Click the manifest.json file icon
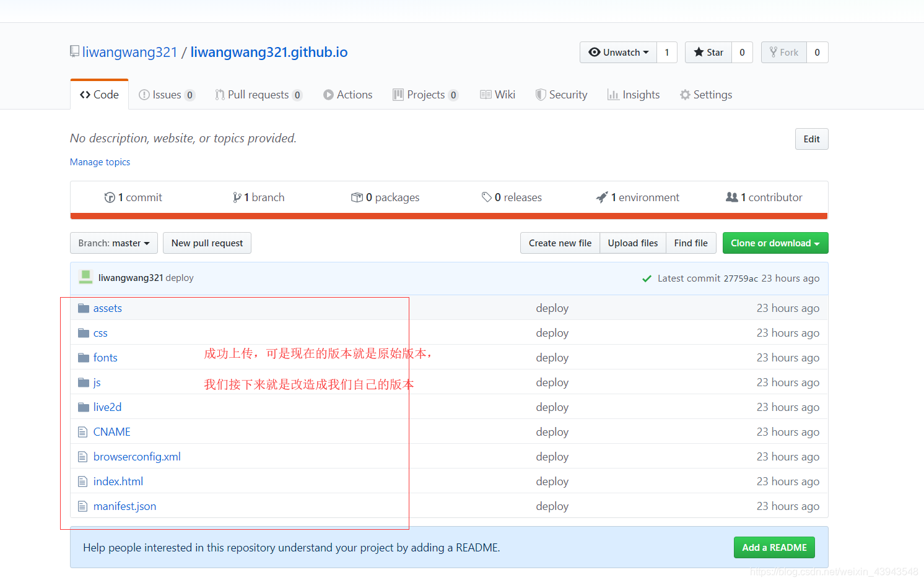 click(82, 506)
